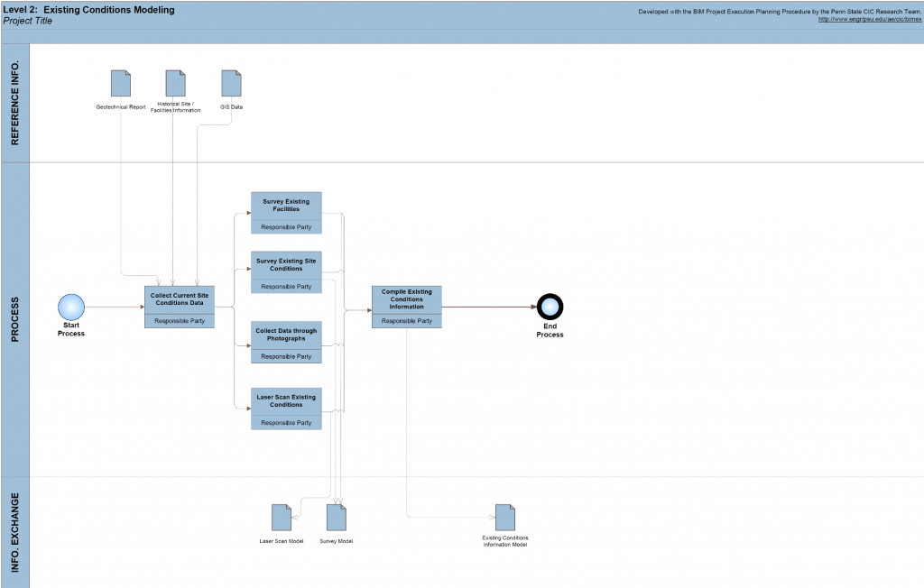Click the GIS Data document icon
Screen dimensions: 924x588
coord(231,84)
